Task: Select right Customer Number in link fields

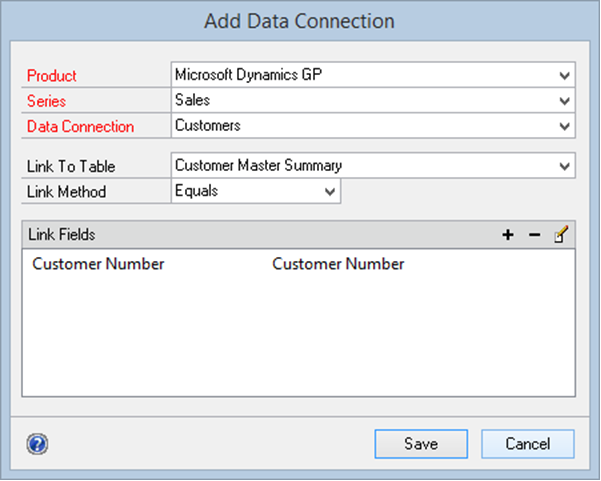Action: (338, 264)
